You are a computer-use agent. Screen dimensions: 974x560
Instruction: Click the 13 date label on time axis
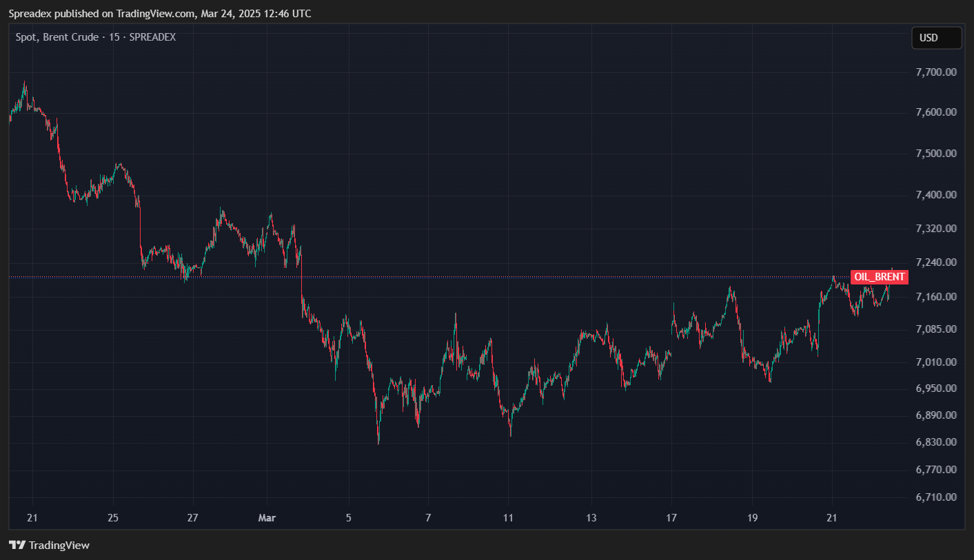[591, 518]
